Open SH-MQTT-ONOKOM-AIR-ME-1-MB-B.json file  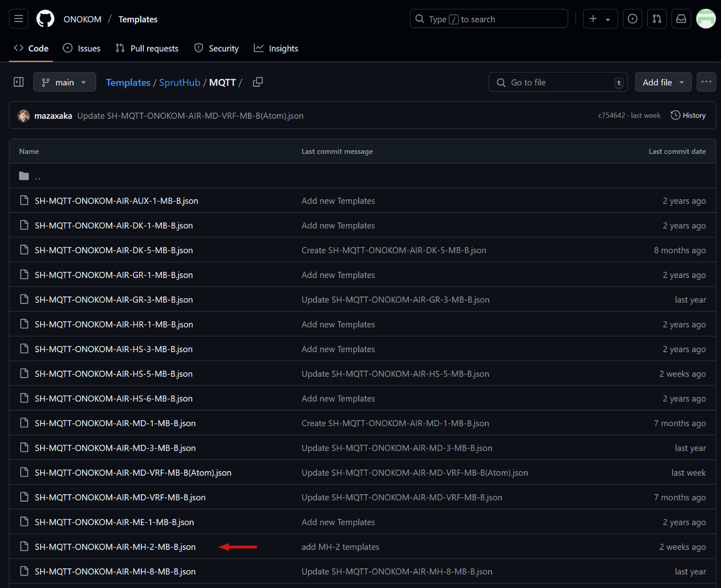(x=114, y=522)
